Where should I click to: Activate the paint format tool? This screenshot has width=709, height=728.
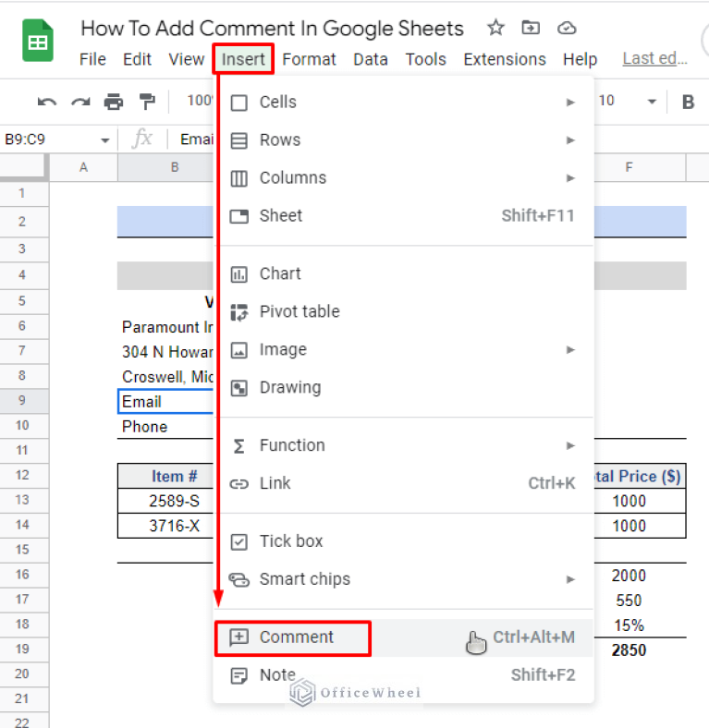click(x=147, y=102)
